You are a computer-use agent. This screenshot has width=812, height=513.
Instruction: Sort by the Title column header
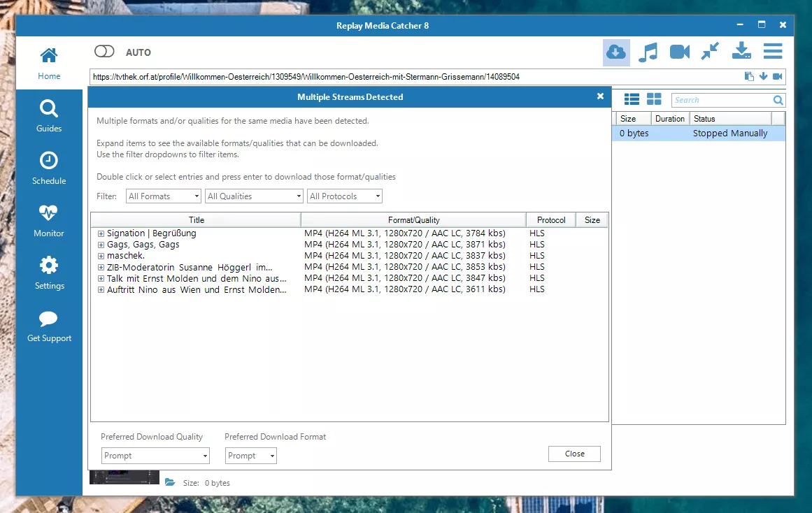(197, 220)
